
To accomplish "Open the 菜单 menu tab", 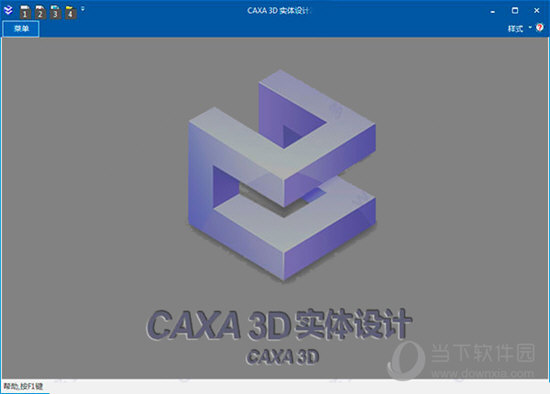I will (21, 29).
